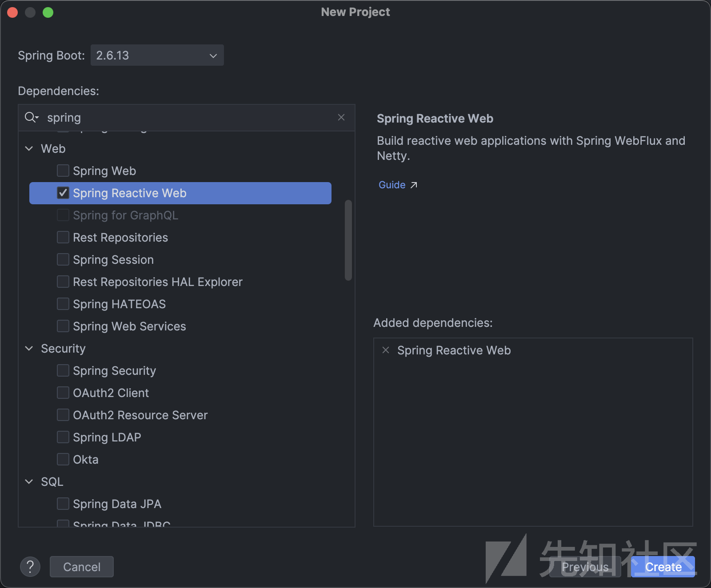Viewport: 711px width, 588px height.
Task: Open the Guide link
Action: pos(392,185)
